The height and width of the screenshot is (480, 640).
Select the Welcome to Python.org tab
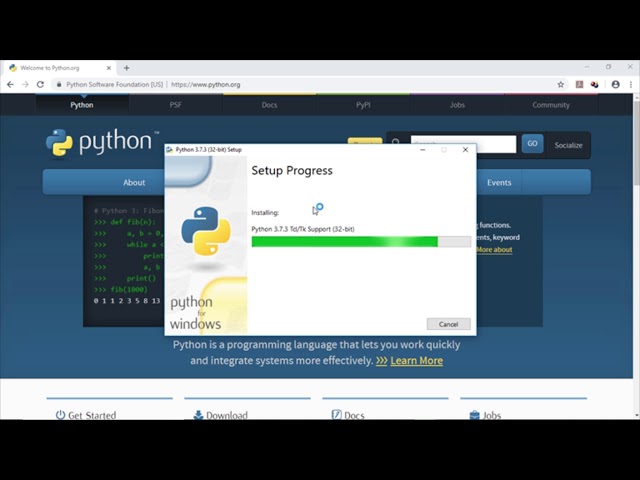point(60,68)
